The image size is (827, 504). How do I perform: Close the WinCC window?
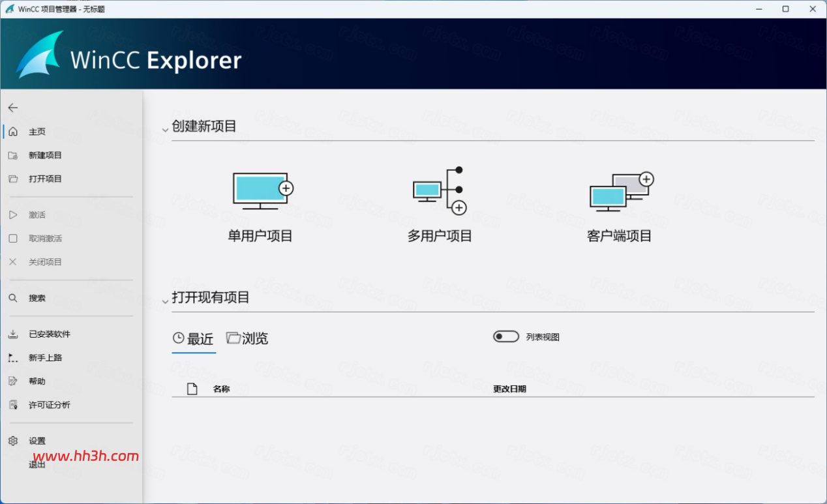pyautogui.click(x=812, y=9)
